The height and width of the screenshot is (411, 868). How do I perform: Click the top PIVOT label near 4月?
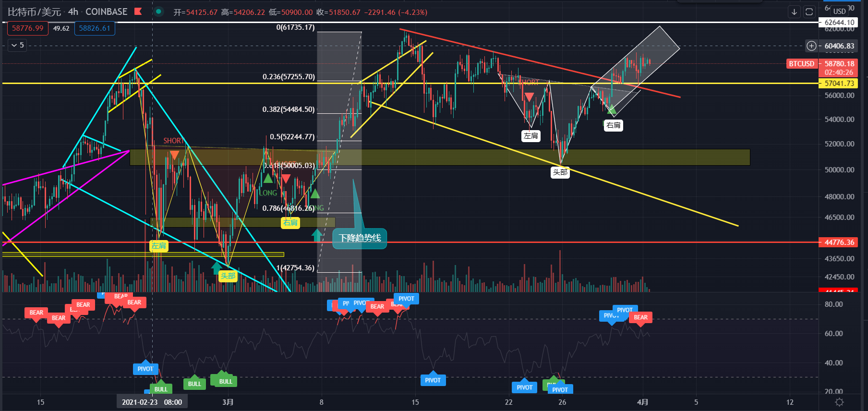tap(625, 310)
